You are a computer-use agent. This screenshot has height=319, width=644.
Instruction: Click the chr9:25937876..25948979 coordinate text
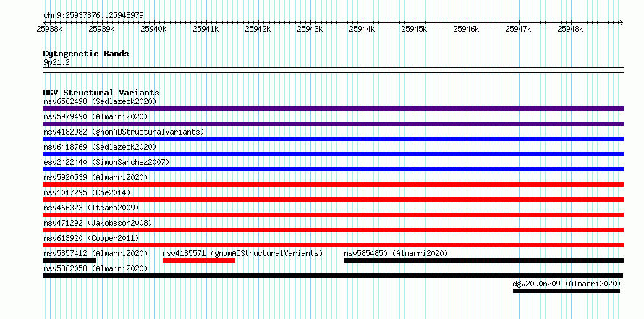(x=93, y=15)
